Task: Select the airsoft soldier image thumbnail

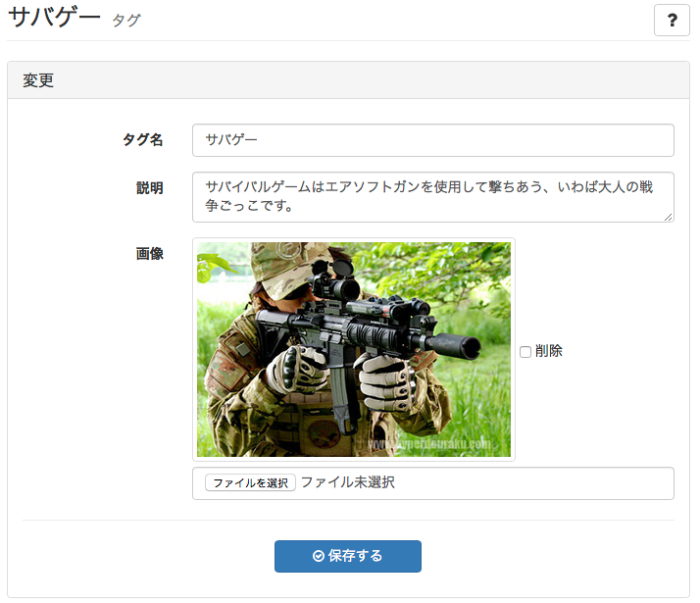Action: click(x=354, y=349)
